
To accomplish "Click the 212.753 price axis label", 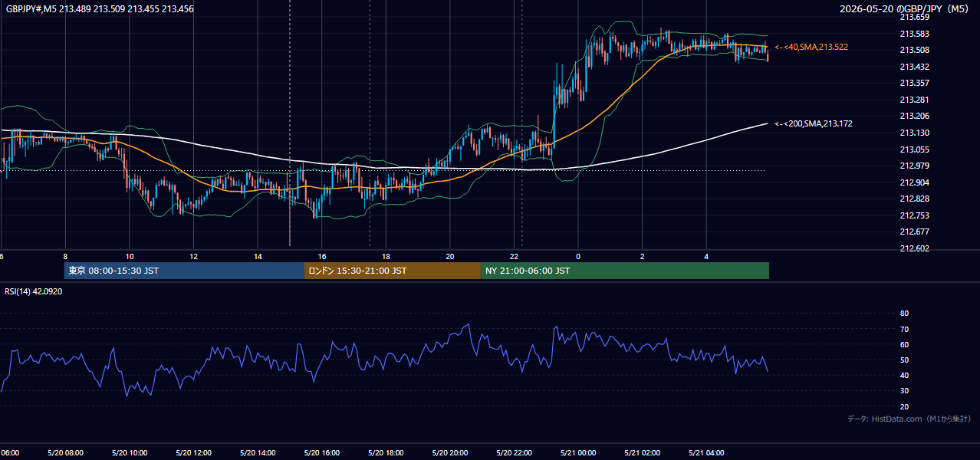I will (914, 215).
